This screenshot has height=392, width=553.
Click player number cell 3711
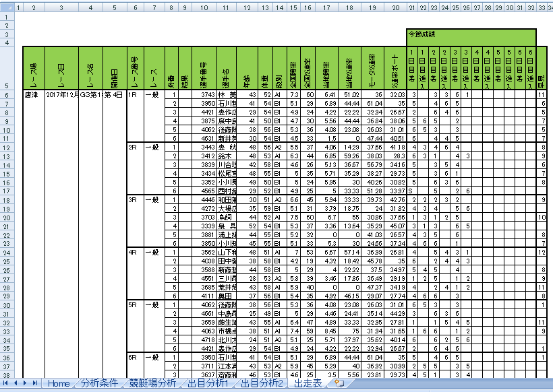204,366
